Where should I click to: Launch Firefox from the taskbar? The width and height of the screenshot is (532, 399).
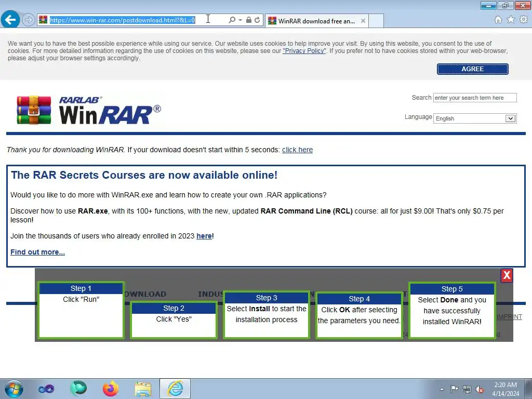[111, 389]
